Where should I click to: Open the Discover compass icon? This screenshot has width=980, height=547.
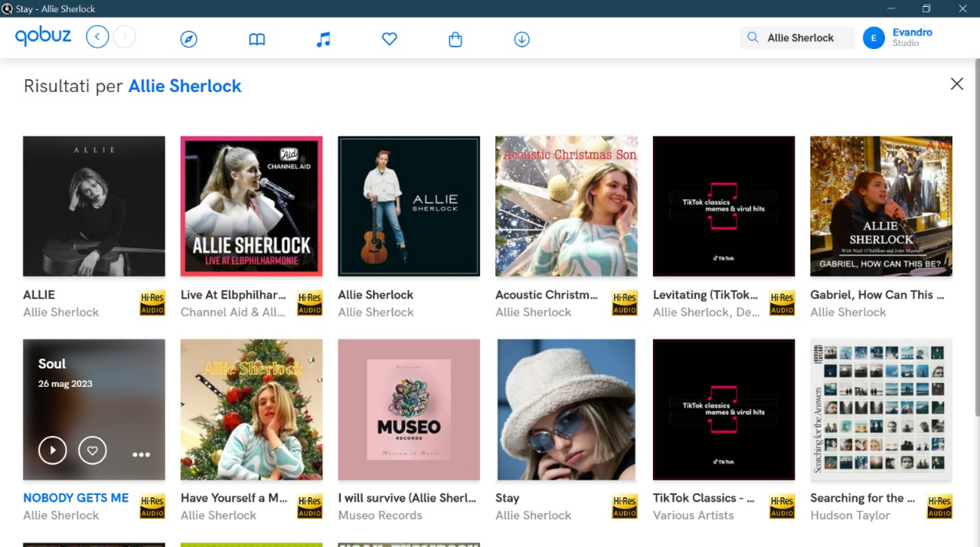tap(188, 39)
